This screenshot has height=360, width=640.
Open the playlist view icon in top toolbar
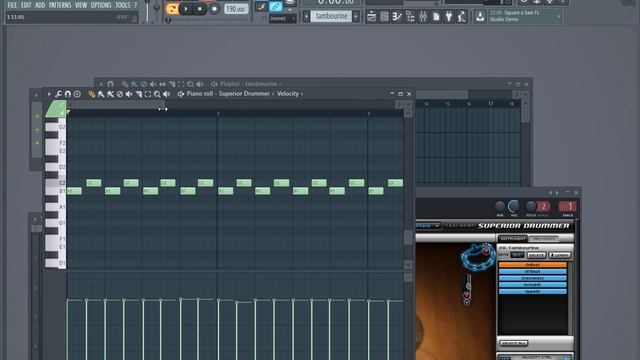[x=371, y=16]
